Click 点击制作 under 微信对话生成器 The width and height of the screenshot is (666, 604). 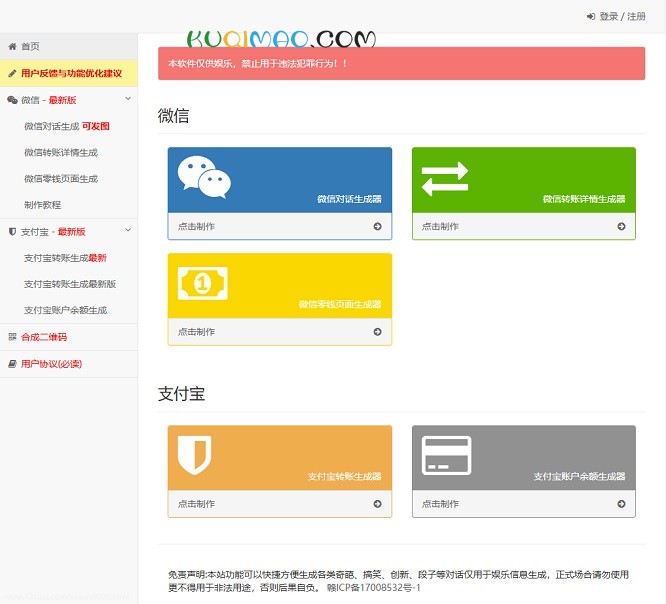point(196,226)
